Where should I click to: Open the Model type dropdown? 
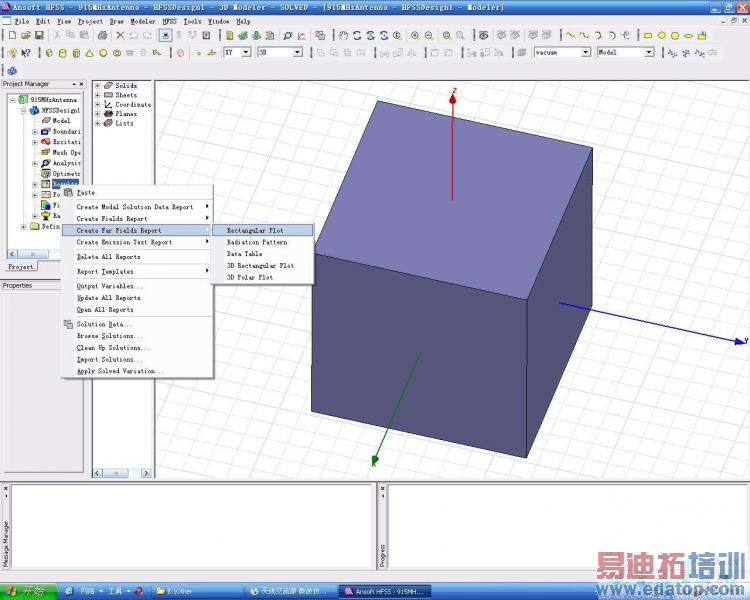[649, 52]
